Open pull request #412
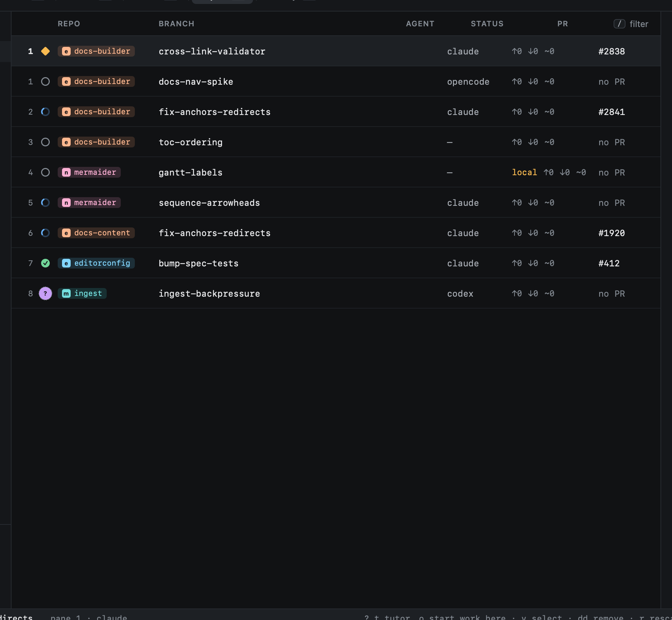The height and width of the screenshot is (620, 672). [609, 263]
